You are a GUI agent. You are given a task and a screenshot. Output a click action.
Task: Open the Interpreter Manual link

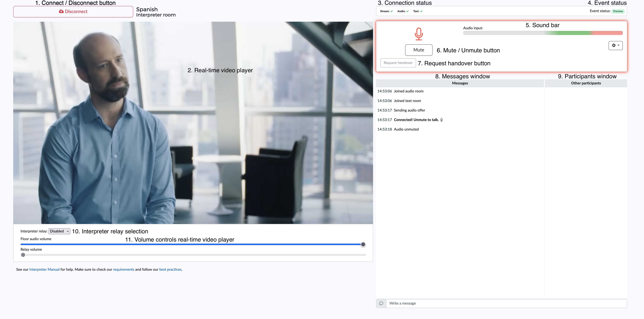(x=44, y=269)
